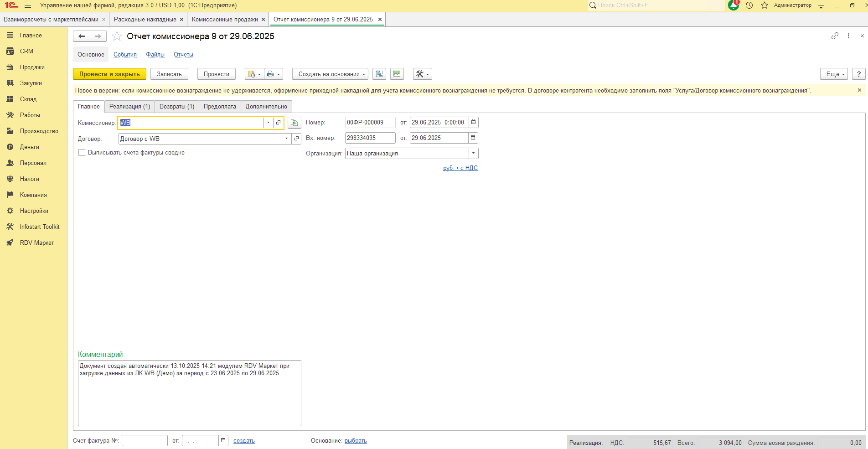Open the Комиссионер WB record

[279, 123]
